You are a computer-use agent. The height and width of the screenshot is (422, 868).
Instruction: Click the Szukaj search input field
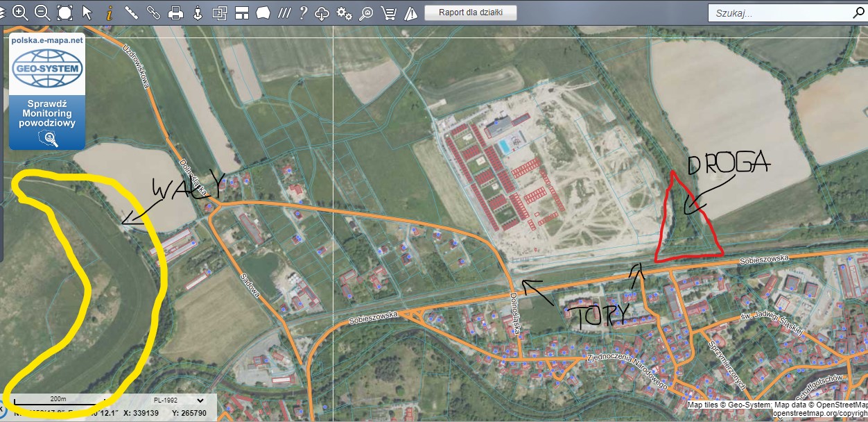coord(776,13)
